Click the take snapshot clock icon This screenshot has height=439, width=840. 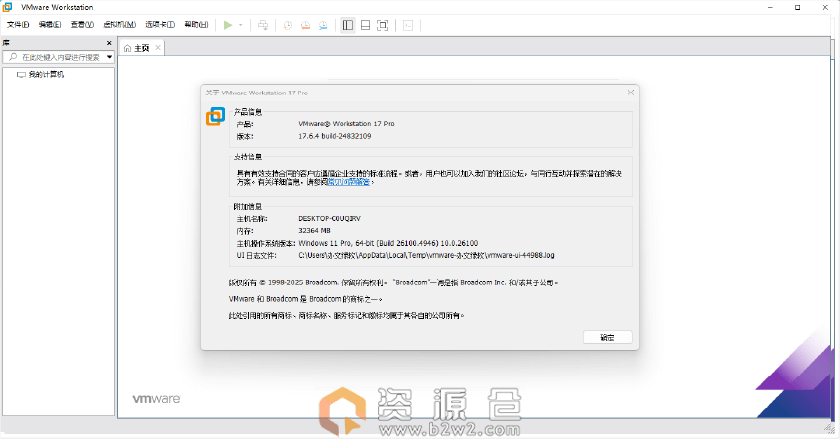288,24
